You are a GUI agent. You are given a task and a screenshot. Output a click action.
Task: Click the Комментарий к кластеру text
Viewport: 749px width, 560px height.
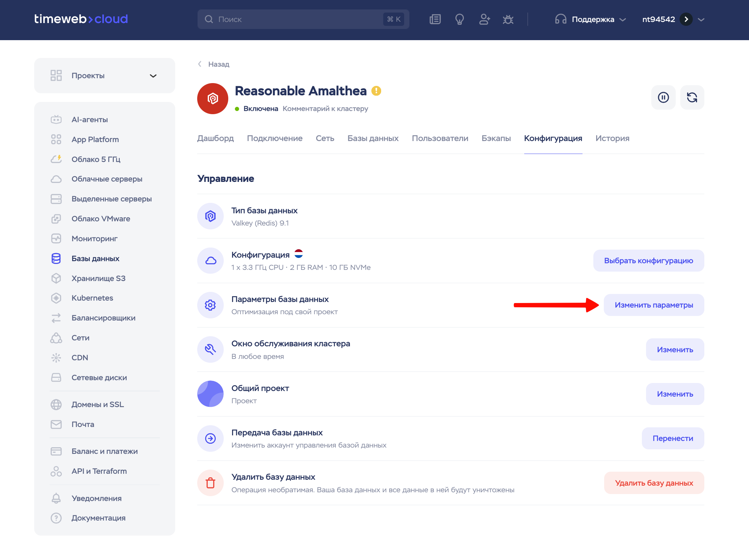[325, 109]
